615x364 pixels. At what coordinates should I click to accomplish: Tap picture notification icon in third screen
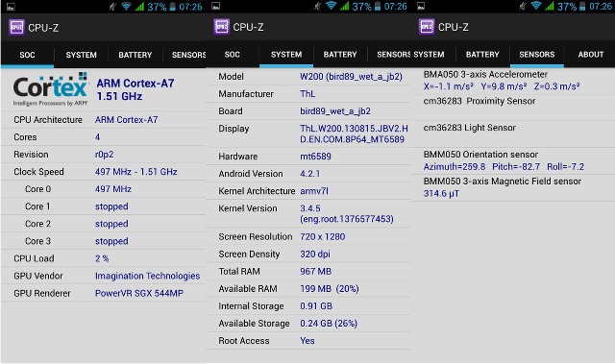pos(421,6)
